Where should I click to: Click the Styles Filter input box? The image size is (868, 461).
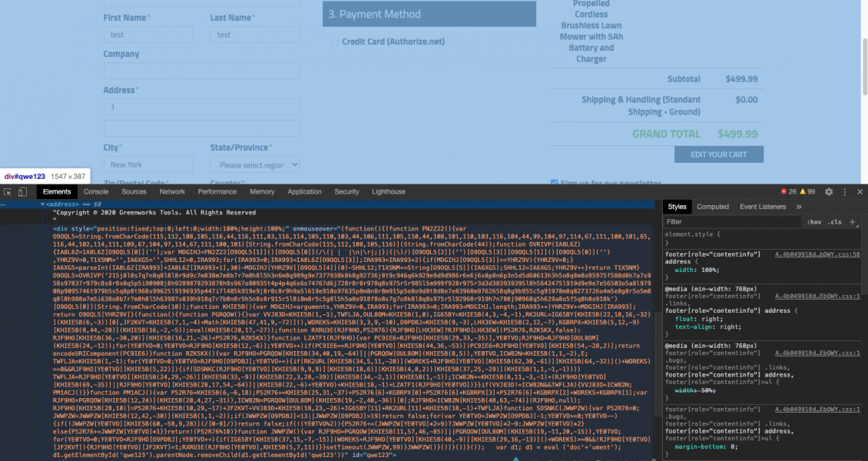click(x=732, y=222)
